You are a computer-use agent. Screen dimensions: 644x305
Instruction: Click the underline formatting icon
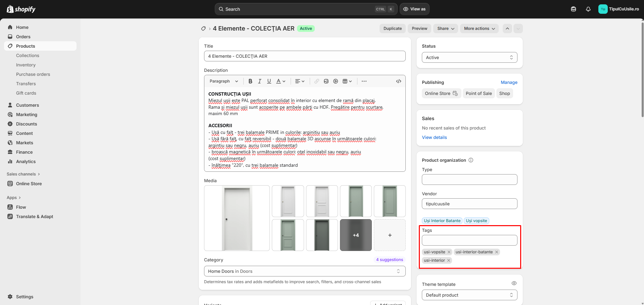coord(269,81)
